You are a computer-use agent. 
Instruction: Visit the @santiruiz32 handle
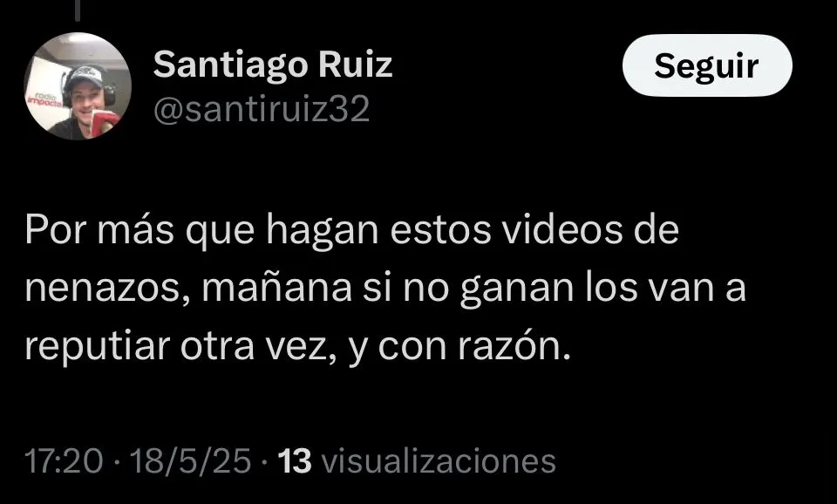[262, 110]
